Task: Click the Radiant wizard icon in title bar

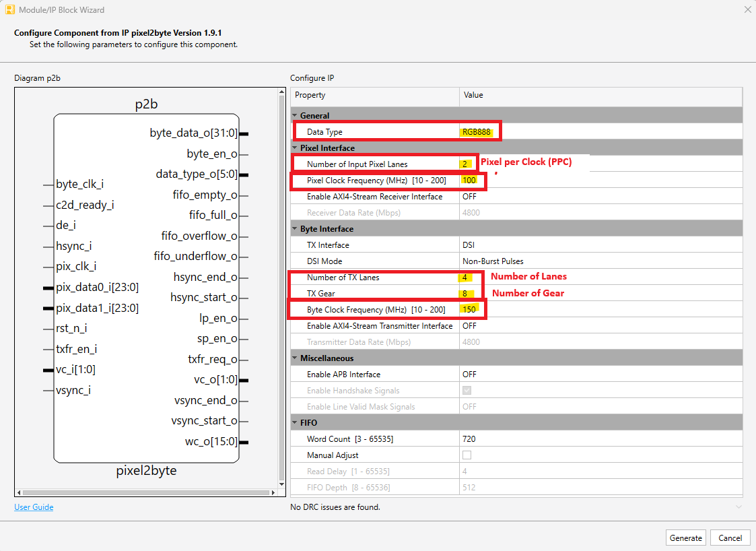Action: 9,9
